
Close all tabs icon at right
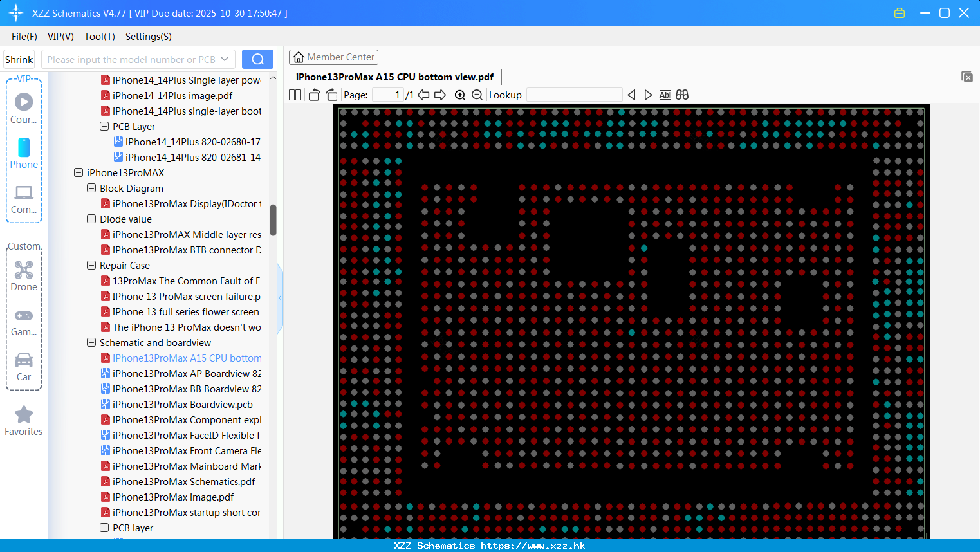click(x=967, y=77)
